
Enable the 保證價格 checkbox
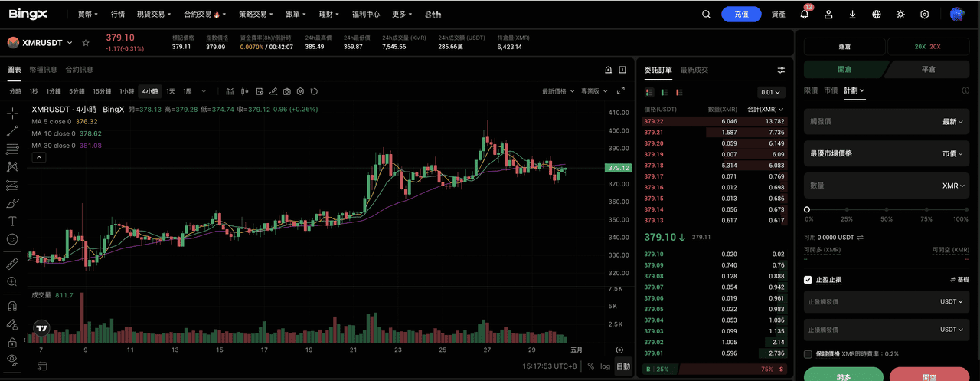[808, 354]
